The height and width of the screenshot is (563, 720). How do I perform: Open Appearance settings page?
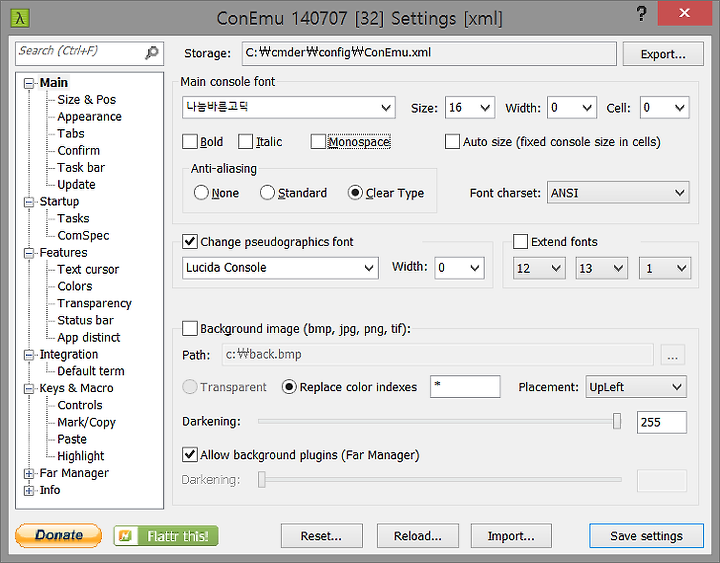90,117
